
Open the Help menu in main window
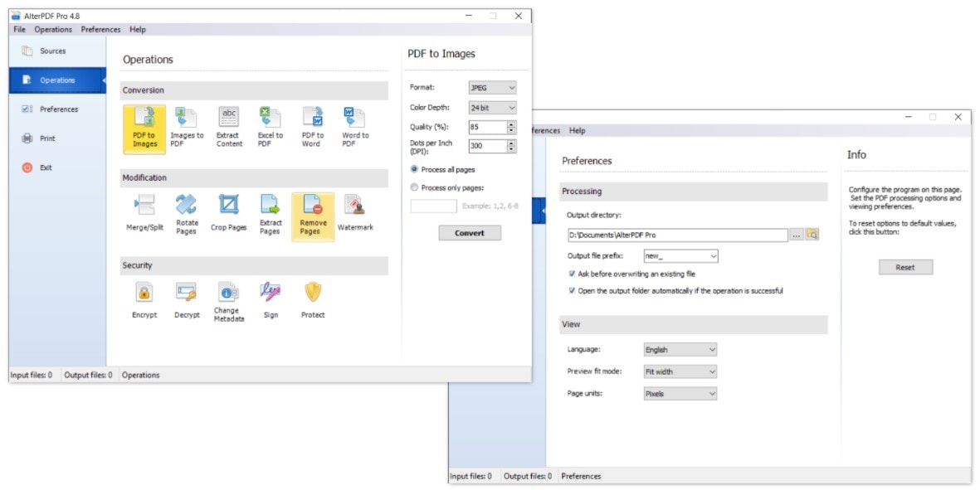coord(138,29)
